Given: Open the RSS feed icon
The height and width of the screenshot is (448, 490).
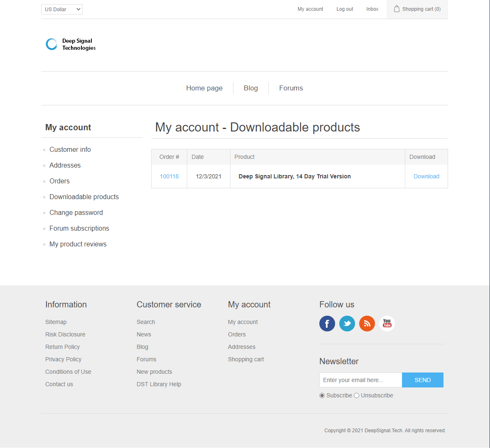Looking at the screenshot, I should pyautogui.click(x=367, y=324).
